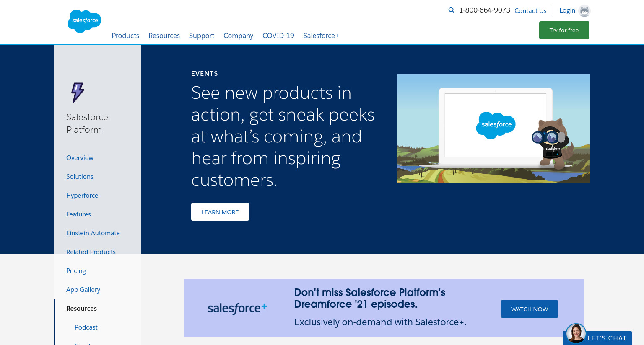Click the Salesforce Platform lightning bolt icon

(x=78, y=93)
